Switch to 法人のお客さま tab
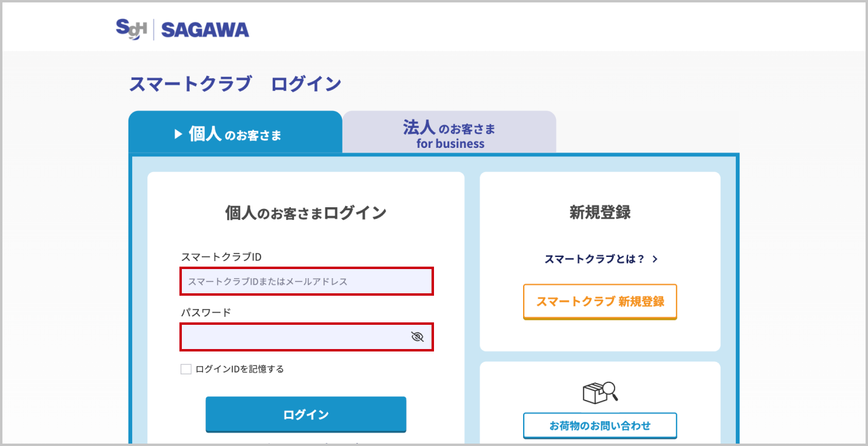This screenshot has height=446, width=868. [449, 132]
